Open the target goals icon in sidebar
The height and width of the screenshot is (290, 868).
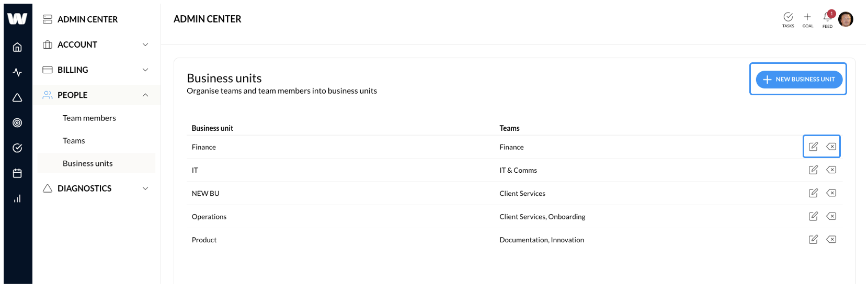coord(17,122)
